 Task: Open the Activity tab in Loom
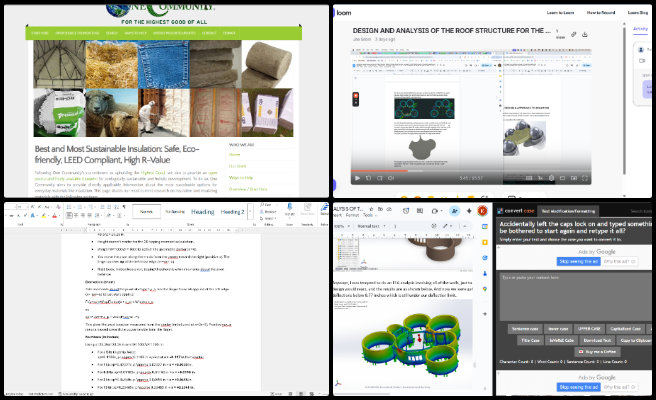640,30
